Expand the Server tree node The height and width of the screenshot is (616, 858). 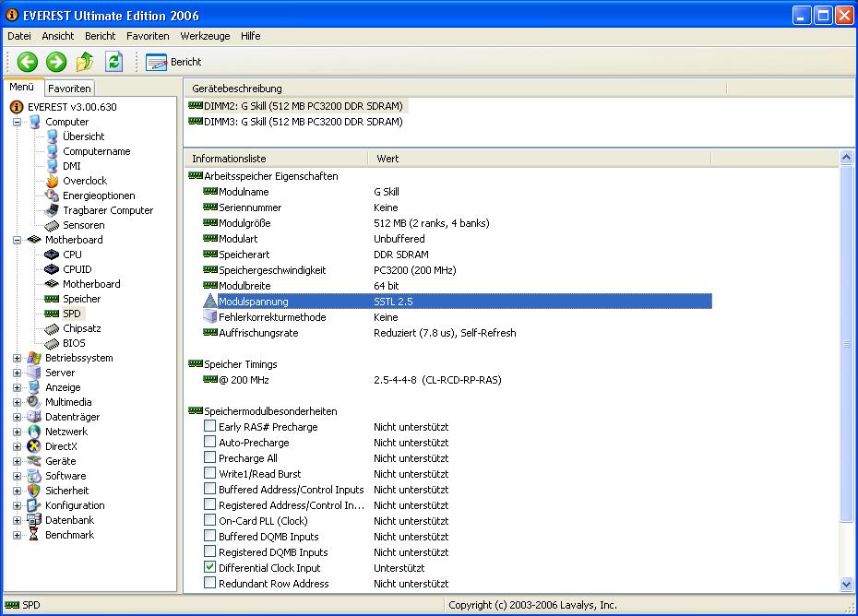tap(17, 373)
